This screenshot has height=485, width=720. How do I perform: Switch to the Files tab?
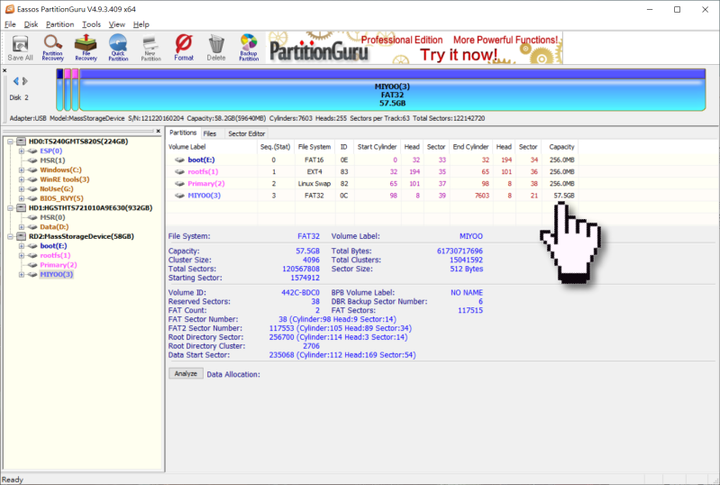pos(210,134)
